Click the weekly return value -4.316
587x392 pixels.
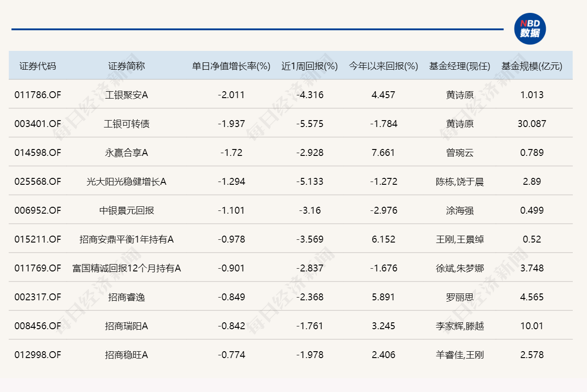click(310, 95)
